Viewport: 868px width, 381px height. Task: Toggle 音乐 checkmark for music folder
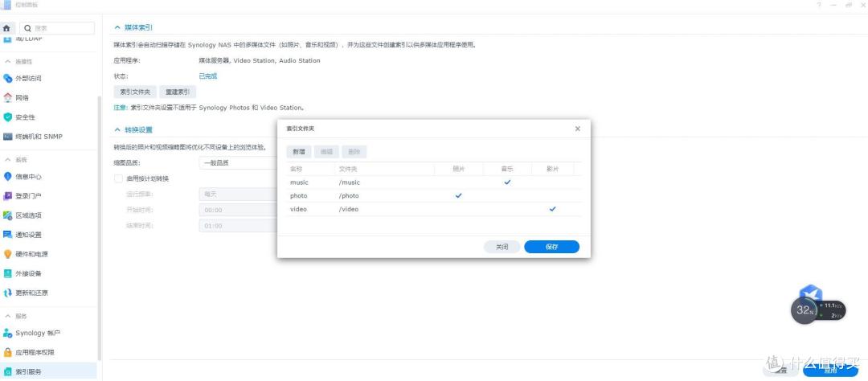(507, 182)
